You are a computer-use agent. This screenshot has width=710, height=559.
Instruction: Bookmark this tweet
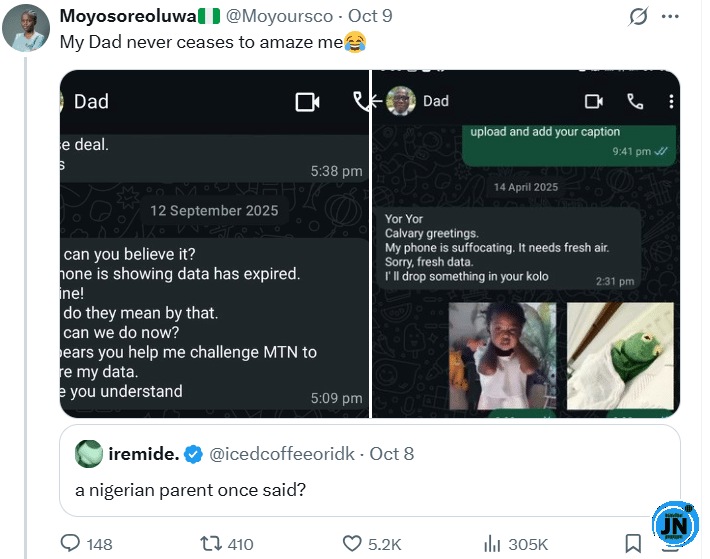(x=633, y=544)
